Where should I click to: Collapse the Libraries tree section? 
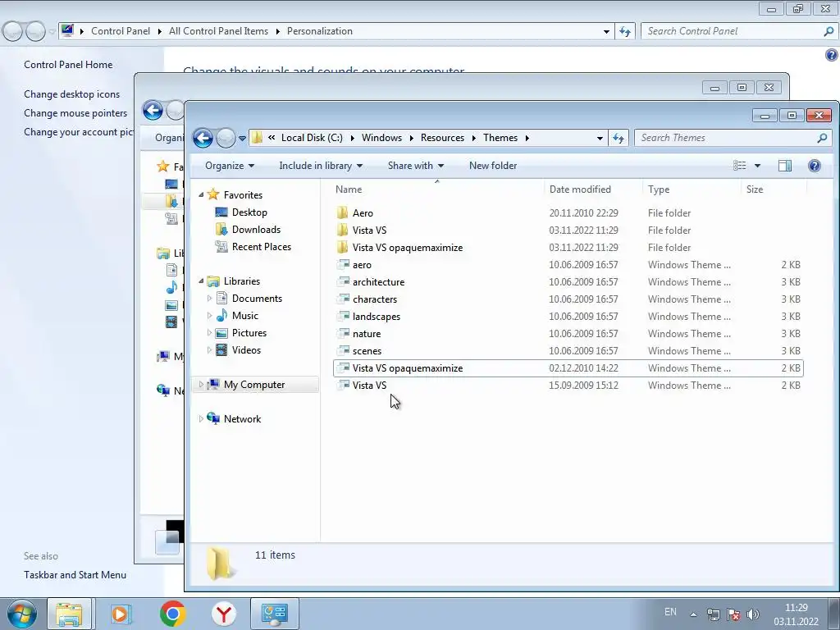pos(202,281)
